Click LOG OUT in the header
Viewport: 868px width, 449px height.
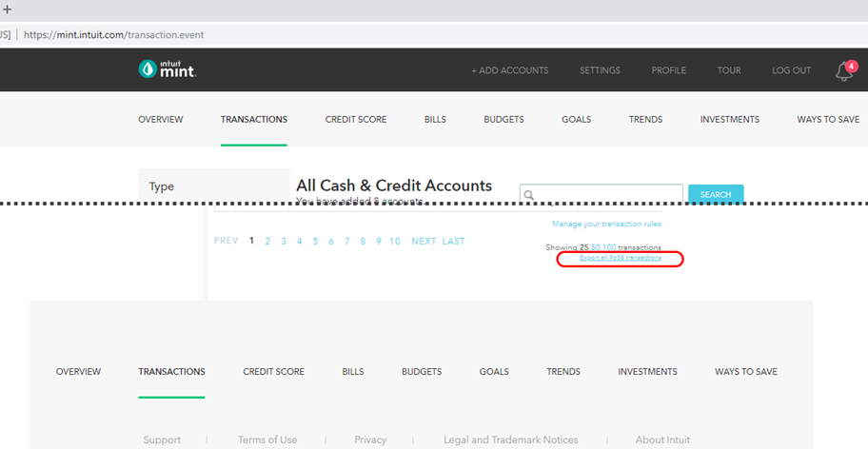pos(791,70)
